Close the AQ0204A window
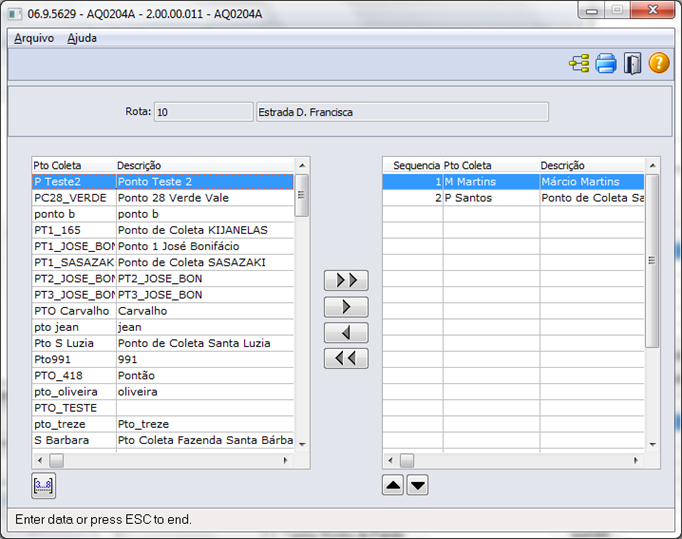This screenshot has width=682, height=539. [x=652, y=10]
